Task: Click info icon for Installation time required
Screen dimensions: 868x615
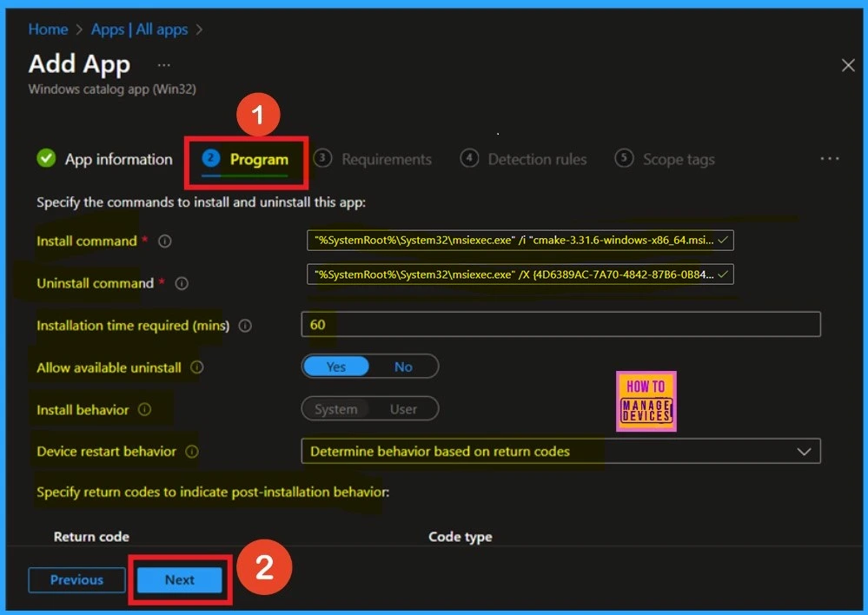Action: coord(245,326)
